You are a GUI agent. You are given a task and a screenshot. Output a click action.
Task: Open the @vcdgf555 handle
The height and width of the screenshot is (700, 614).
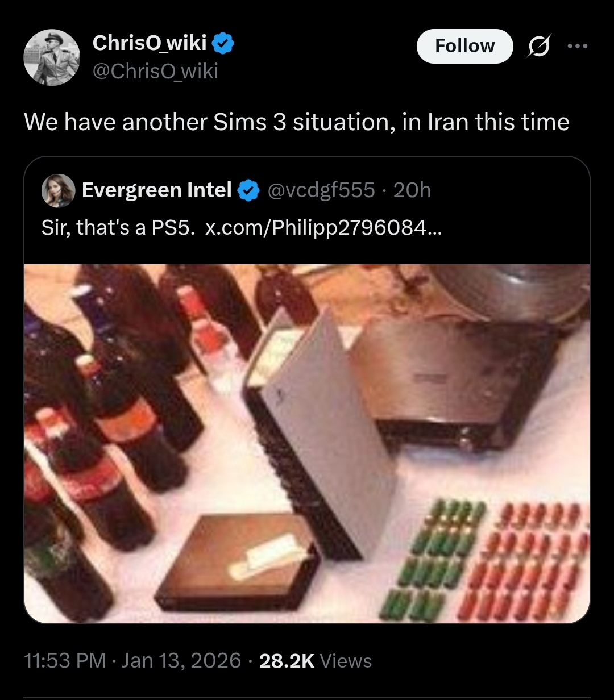coord(321,190)
